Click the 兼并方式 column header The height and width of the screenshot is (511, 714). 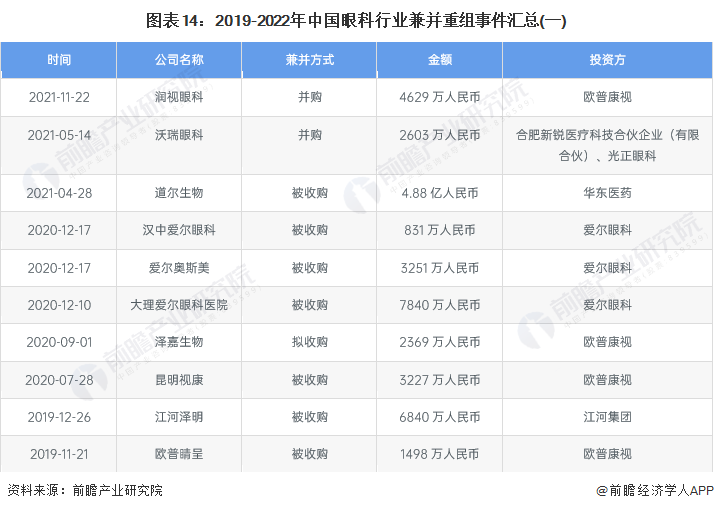click(x=309, y=60)
